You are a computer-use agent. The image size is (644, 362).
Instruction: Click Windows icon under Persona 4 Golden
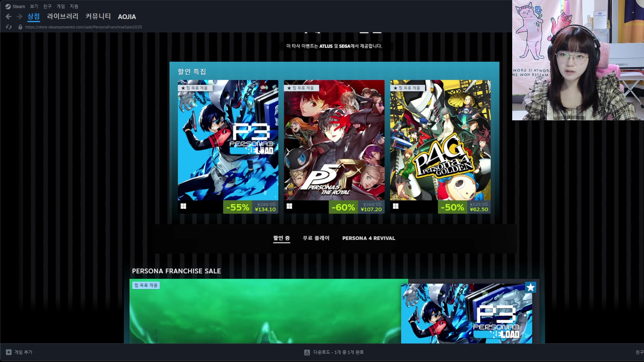point(395,206)
